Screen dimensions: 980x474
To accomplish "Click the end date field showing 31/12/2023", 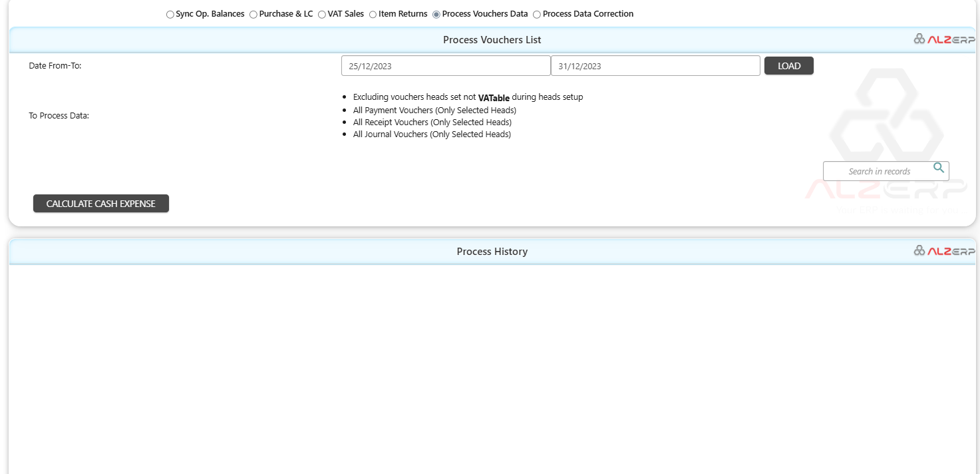I will coord(655,65).
